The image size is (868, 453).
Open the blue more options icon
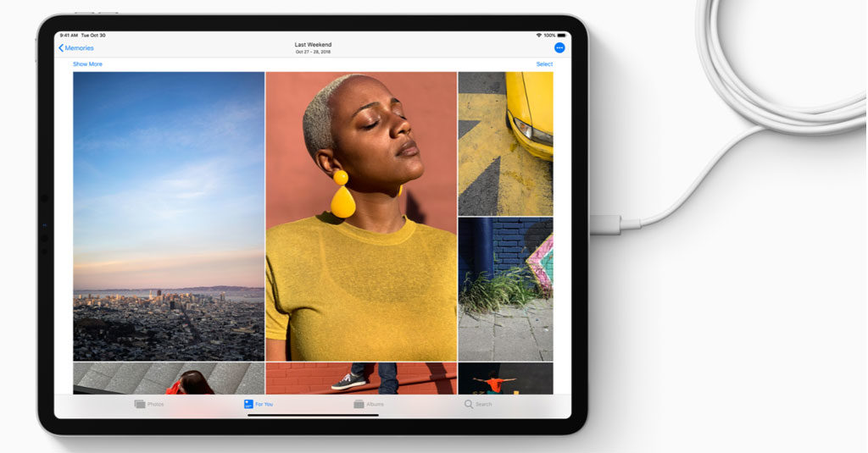[x=559, y=48]
